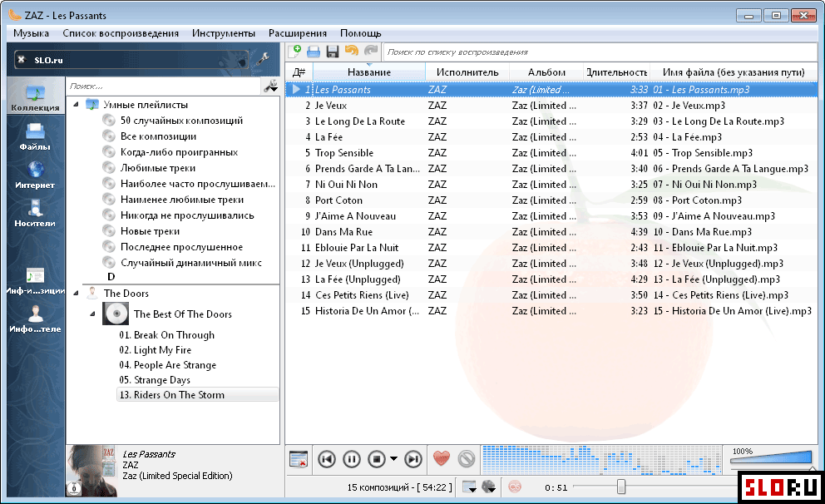Viewport: 825px width, 504px height.
Task: Select the Port Coton playlist row
Action: pyautogui.click(x=551, y=200)
